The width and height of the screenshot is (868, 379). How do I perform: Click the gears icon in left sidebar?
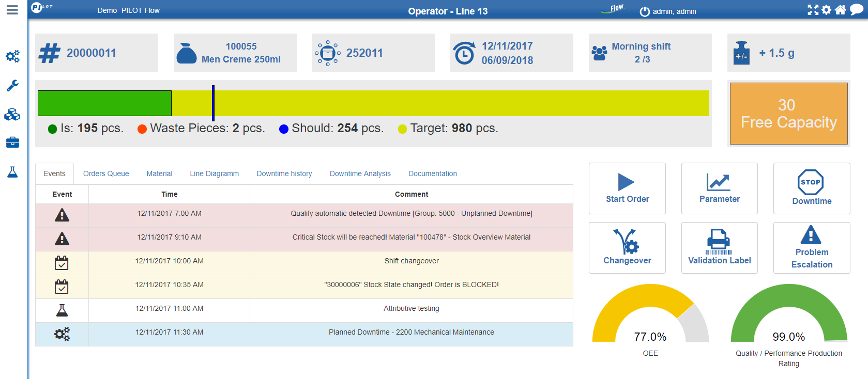12,56
